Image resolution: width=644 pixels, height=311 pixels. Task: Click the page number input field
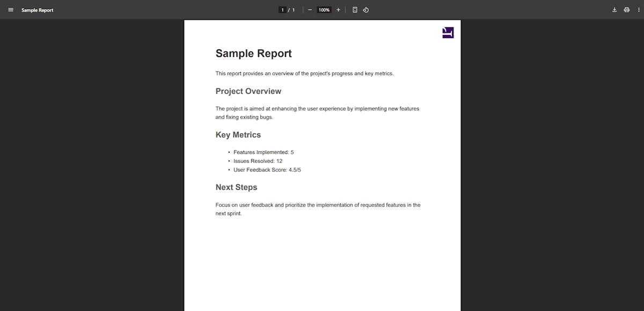(282, 10)
